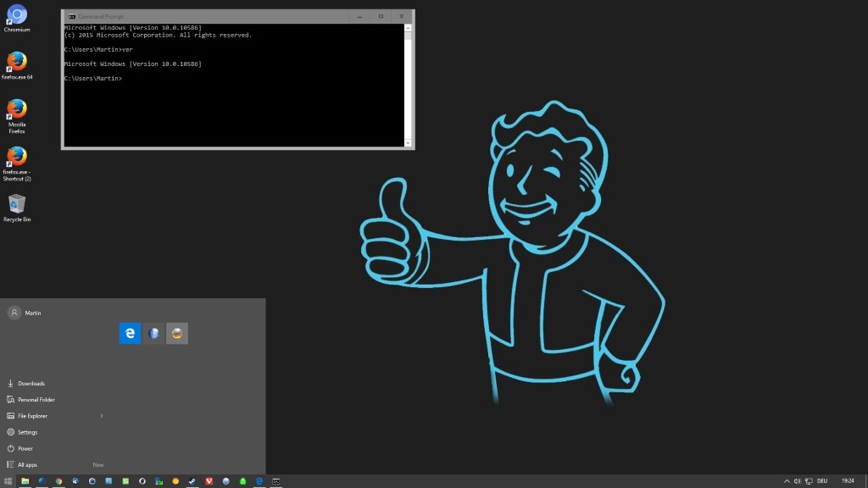Open the green feed icon on taskbar

pyautogui.click(x=125, y=481)
